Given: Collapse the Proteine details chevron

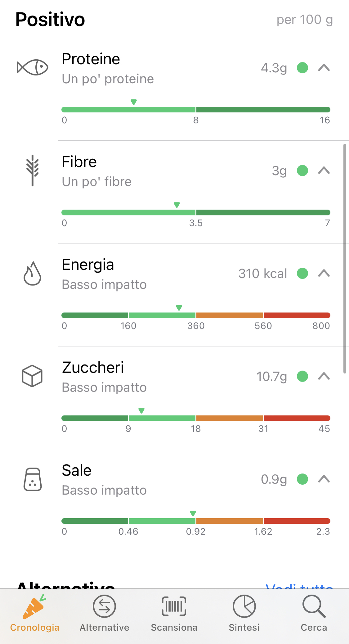Looking at the screenshot, I should tap(324, 68).
